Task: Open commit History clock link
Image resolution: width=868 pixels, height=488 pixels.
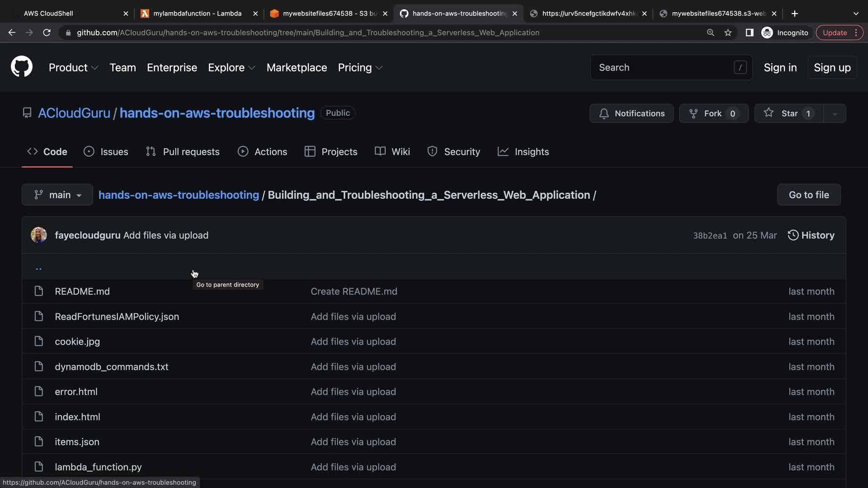Action: pos(811,235)
